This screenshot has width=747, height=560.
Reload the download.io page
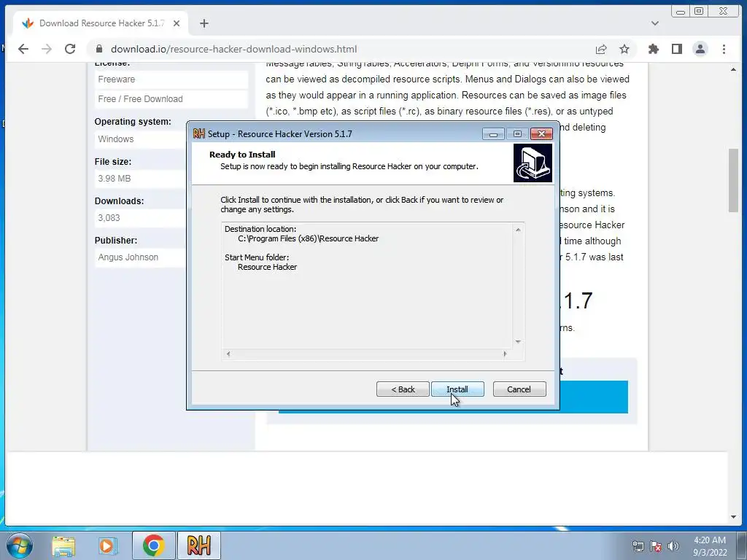click(70, 49)
